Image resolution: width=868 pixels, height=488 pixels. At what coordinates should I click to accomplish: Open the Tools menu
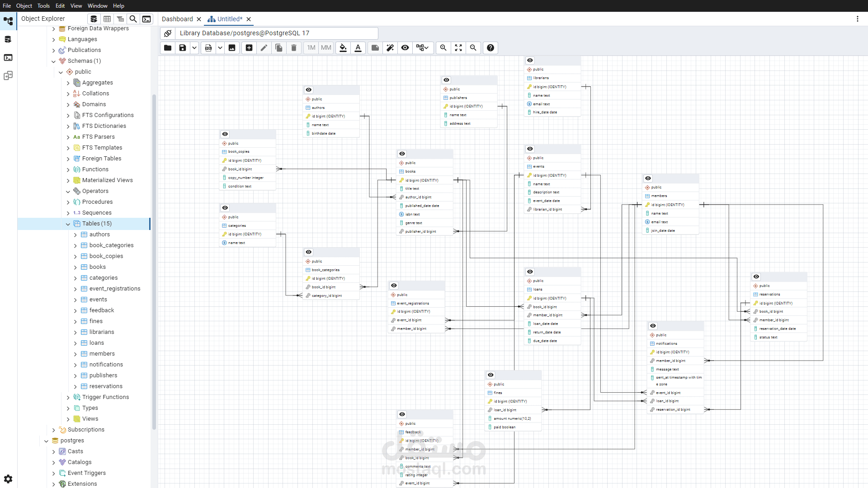tap(43, 6)
